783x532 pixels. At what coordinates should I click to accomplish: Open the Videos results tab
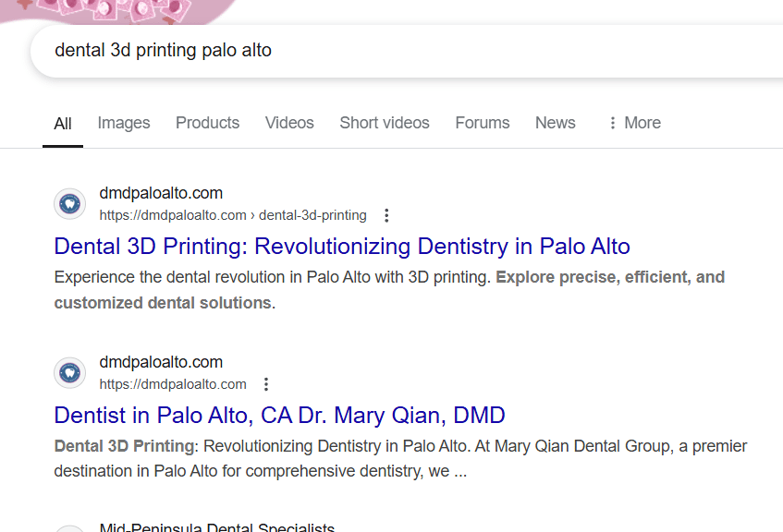point(289,123)
